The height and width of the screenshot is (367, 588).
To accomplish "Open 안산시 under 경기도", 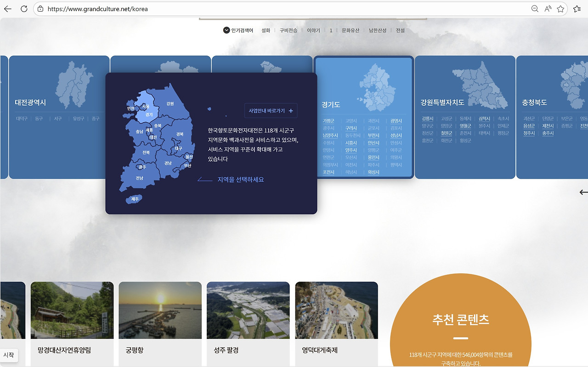I will 373,143.
